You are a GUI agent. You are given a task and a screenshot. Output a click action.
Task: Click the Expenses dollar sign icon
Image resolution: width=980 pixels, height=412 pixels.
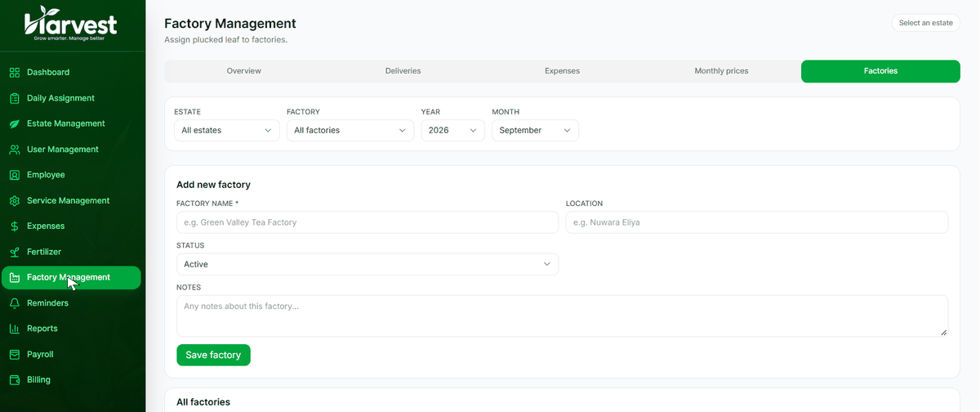[15, 226]
